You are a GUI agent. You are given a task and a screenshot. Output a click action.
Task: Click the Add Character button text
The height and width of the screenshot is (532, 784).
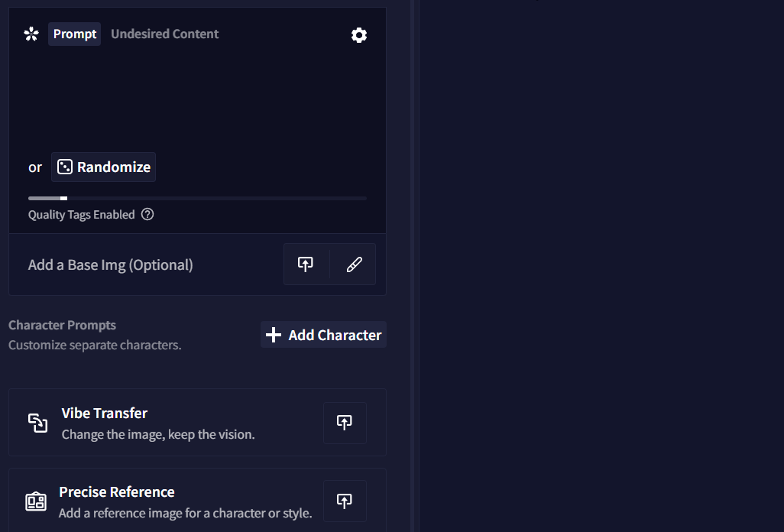335,335
